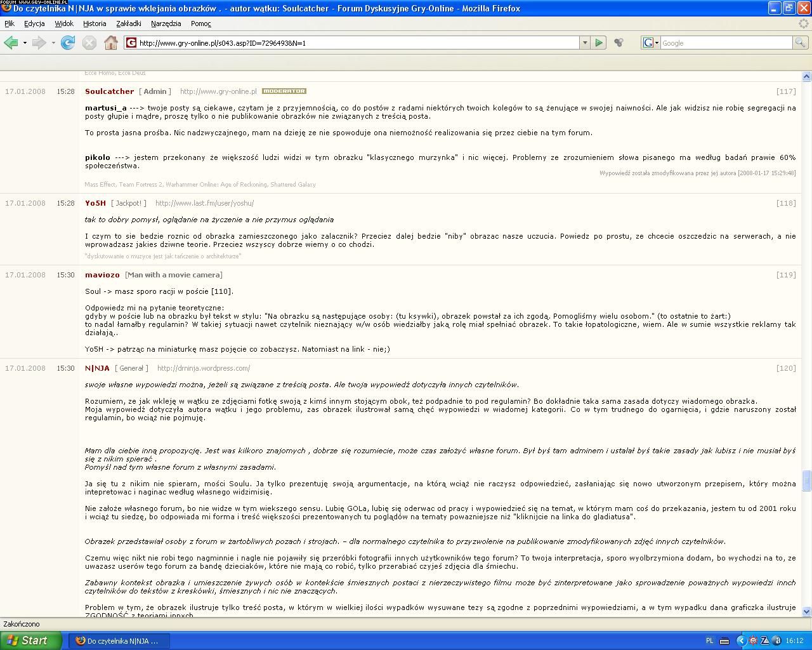Click the vertical scrollbar down arrow
Screen dimensions: 812x650
pyautogui.click(x=806, y=611)
